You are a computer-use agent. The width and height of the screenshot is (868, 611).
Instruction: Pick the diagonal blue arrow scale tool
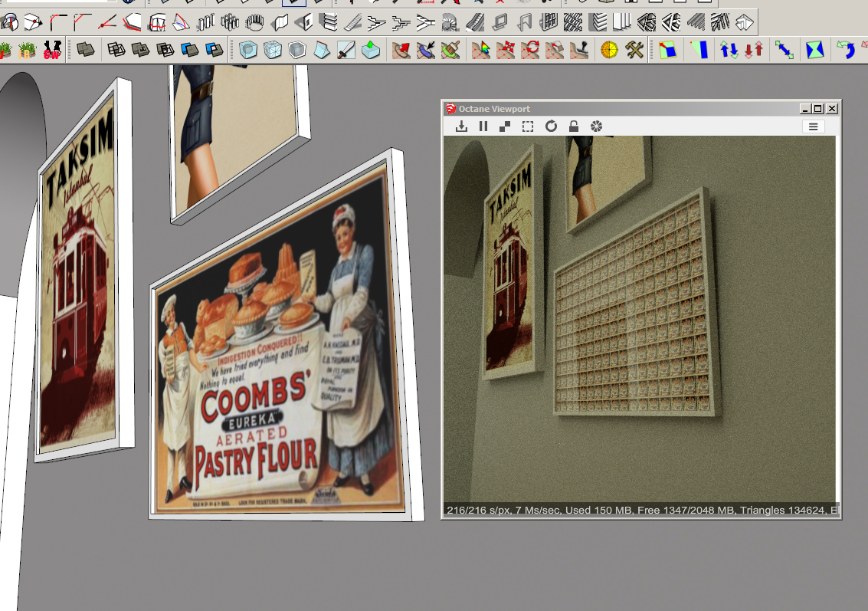coord(784,50)
